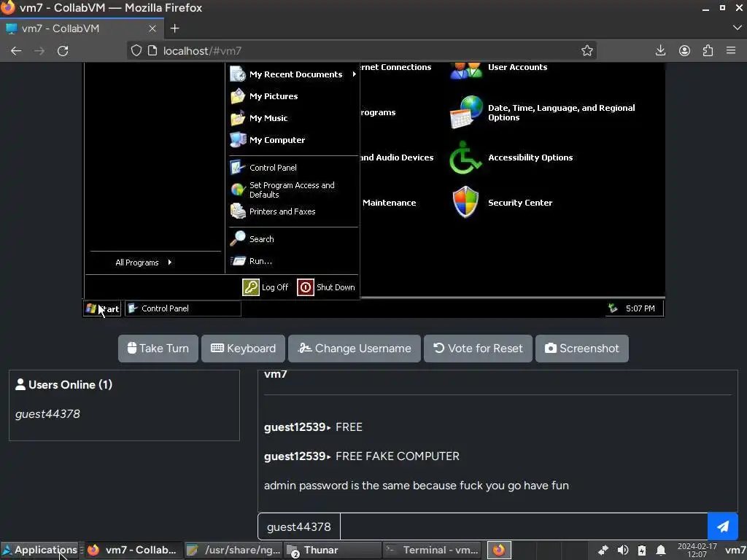The width and height of the screenshot is (747, 560).
Task: Open the Security Center link
Action: point(519,203)
